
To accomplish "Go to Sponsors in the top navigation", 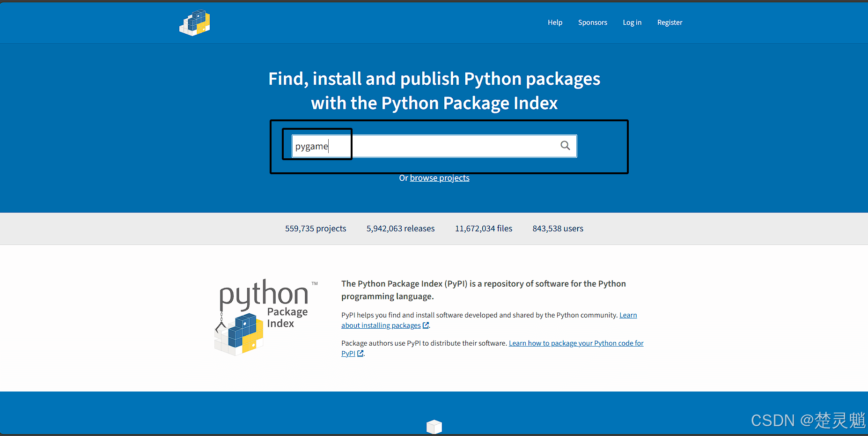I will pos(592,22).
